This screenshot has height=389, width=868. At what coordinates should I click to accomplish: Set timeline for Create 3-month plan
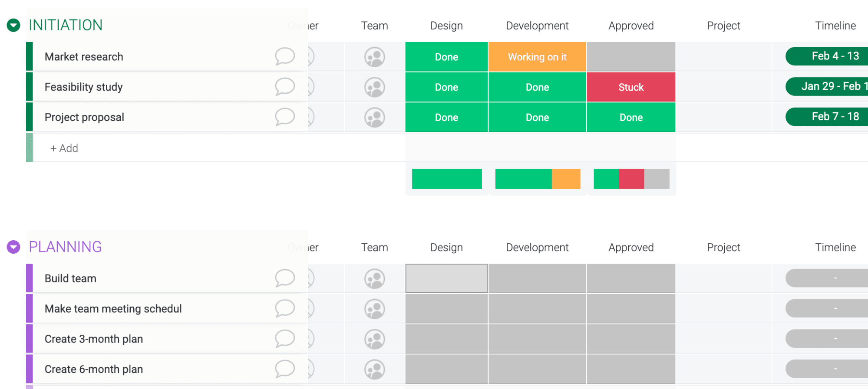tap(827, 339)
